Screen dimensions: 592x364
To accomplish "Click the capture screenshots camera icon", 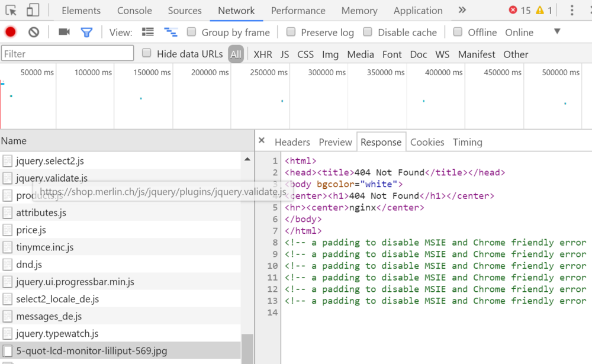I will (x=64, y=32).
